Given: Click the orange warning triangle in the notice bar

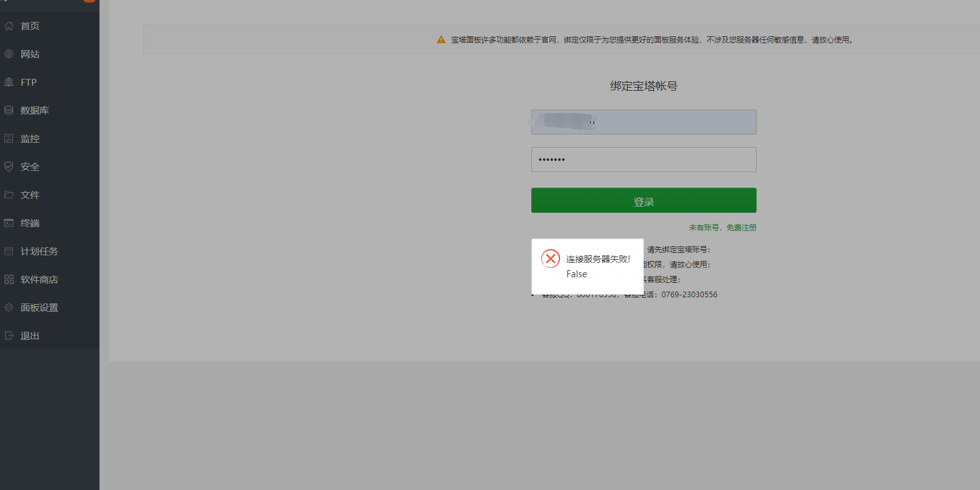Looking at the screenshot, I should [x=441, y=39].
